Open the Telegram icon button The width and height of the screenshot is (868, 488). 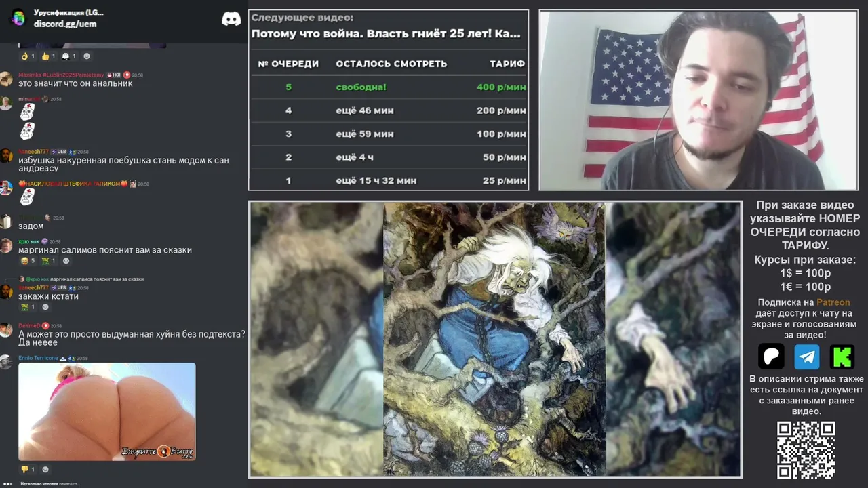point(807,357)
